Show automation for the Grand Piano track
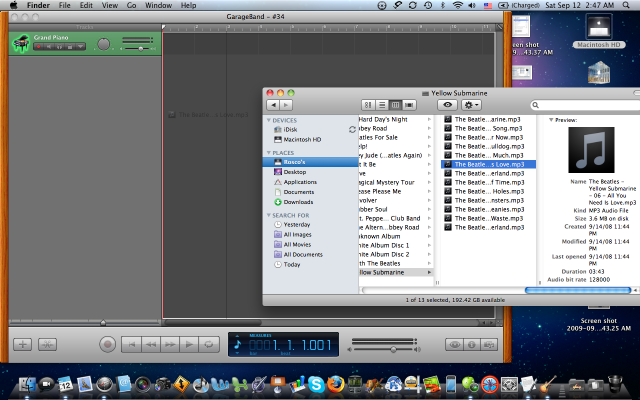This screenshot has width=640, height=400. click(80, 47)
